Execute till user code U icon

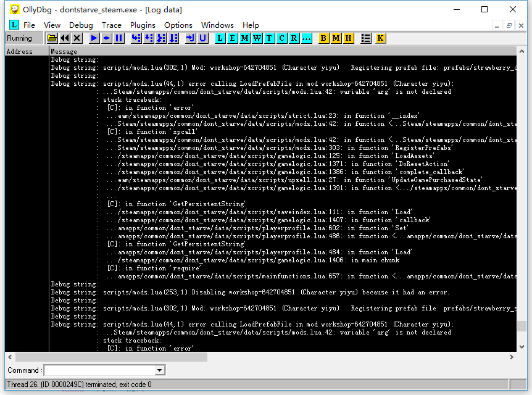click(x=203, y=38)
